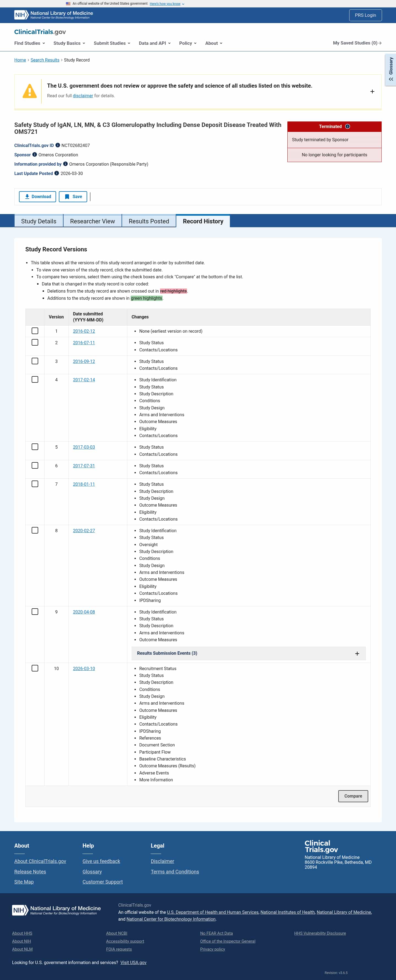Expand the disclaimer banner plus sign
This screenshot has height=980, width=396.
pos(372,91)
